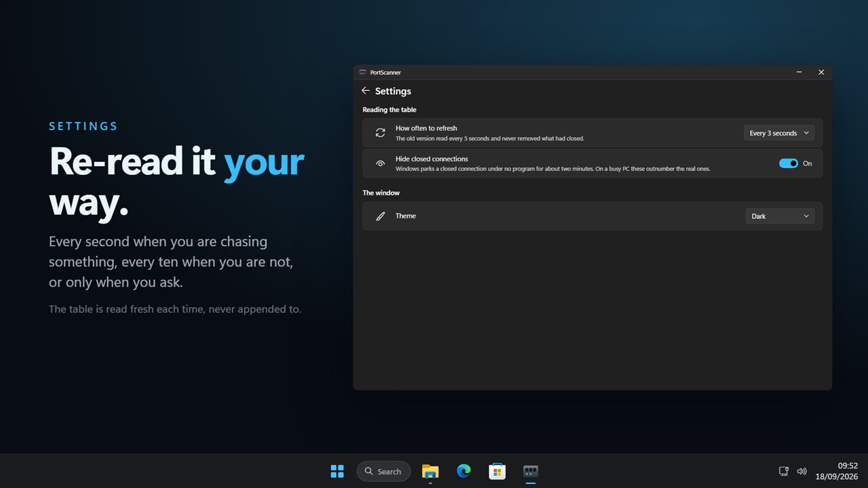
Task: Click the Theme setting label
Action: click(x=406, y=216)
